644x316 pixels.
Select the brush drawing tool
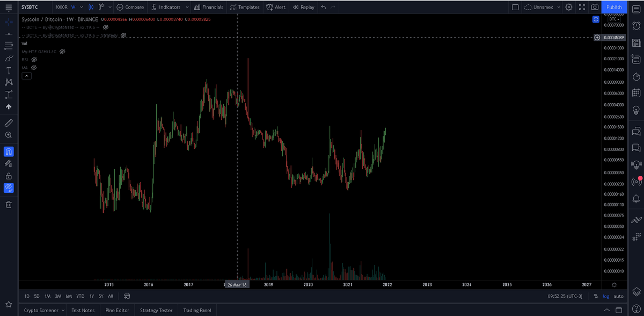coord(9,58)
